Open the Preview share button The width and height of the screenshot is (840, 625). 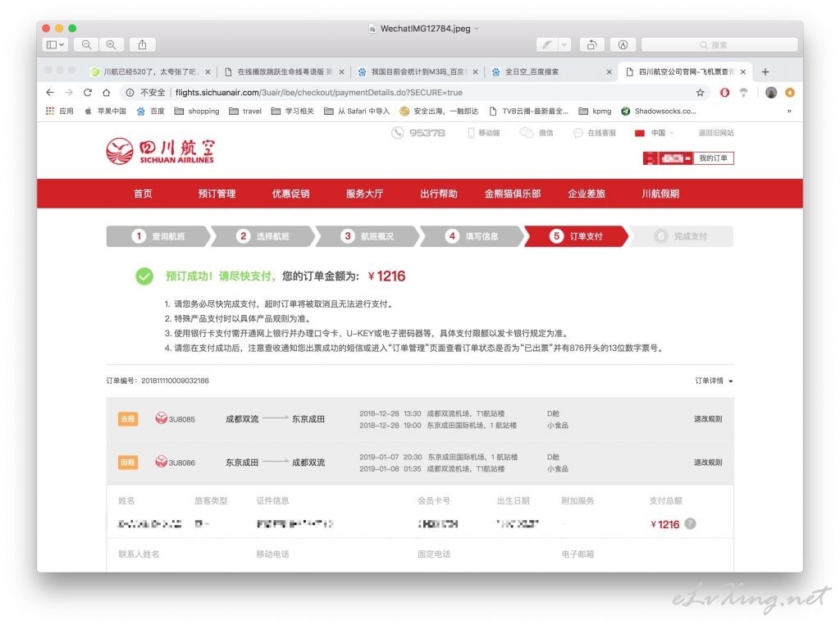143,45
